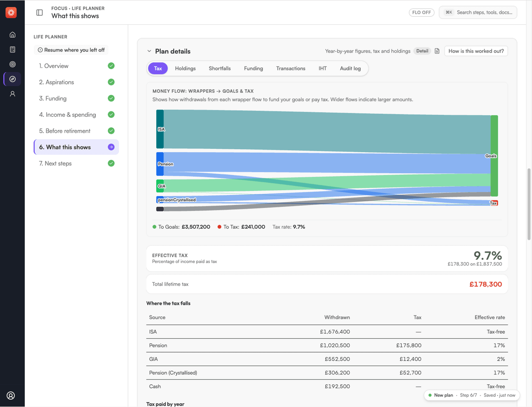
Task: Click How is this worked out button
Action: 476,51
